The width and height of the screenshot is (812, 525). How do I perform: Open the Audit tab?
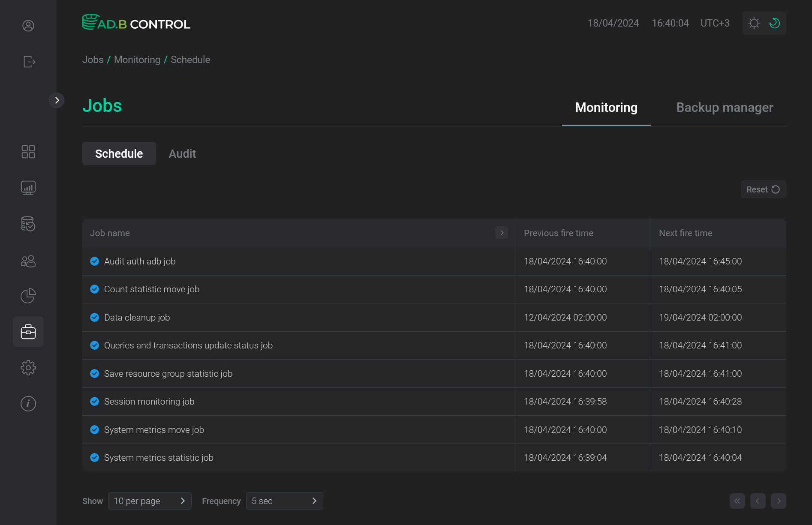[x=182, y=153]
